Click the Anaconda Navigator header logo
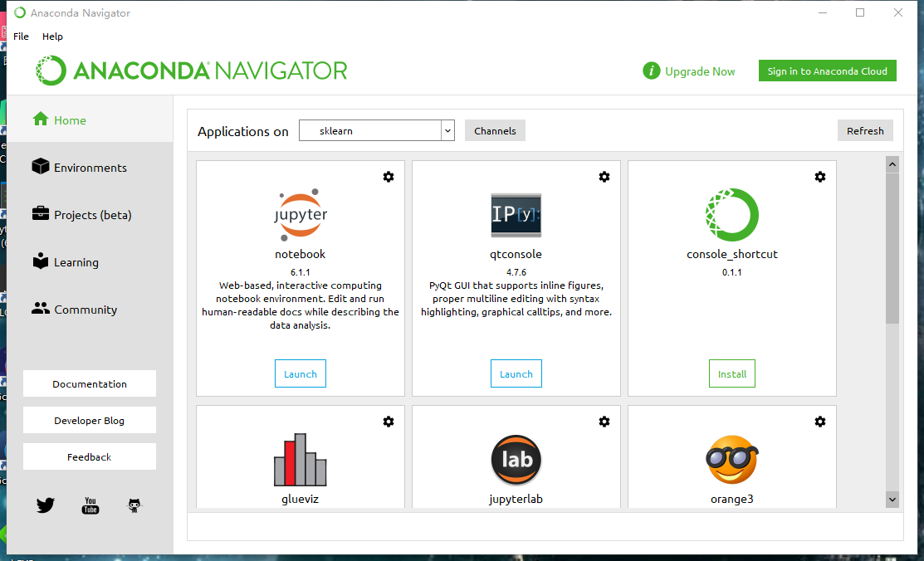 coord(192,71)
